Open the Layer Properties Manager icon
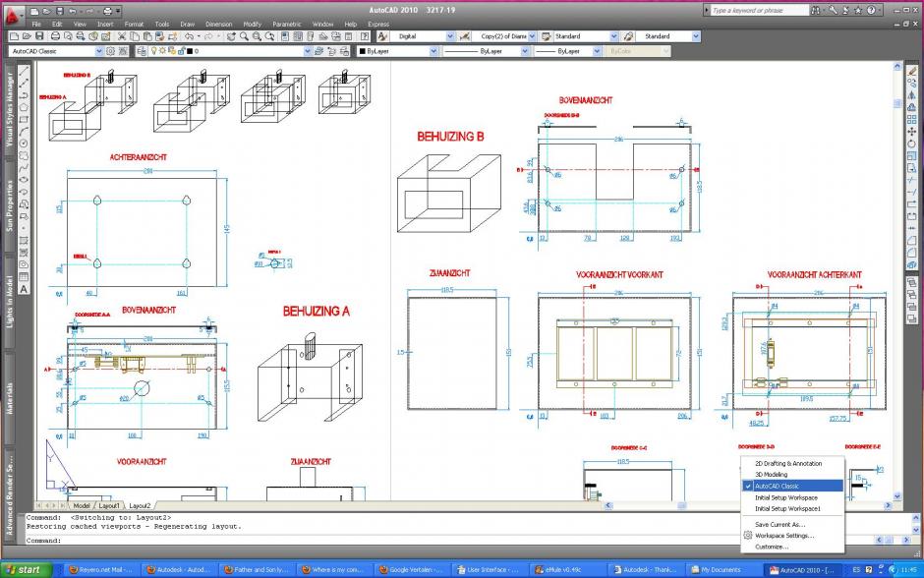924x578 pixels. [140, 50]
